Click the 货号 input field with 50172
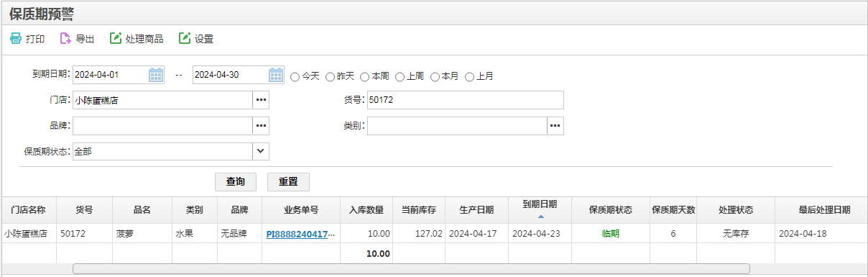Screen dimensions: 868x277 point(465,100)
